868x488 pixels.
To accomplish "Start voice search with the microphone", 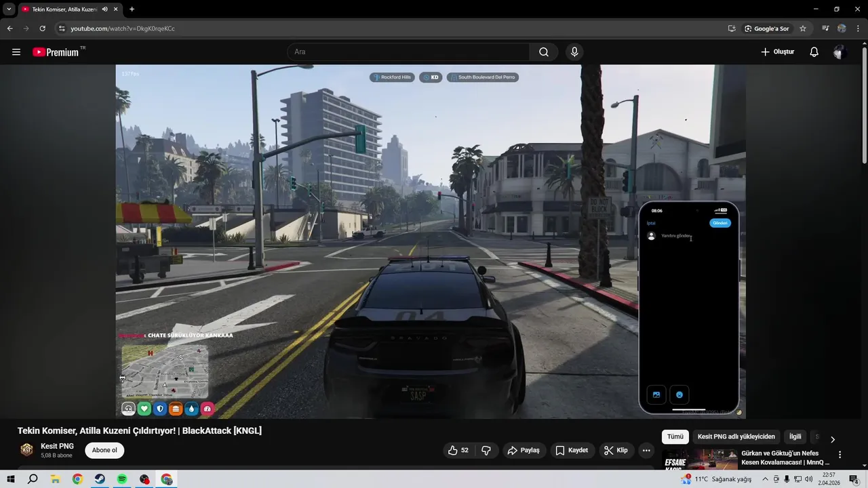I will pyautogui.click(x=574, y=52).
